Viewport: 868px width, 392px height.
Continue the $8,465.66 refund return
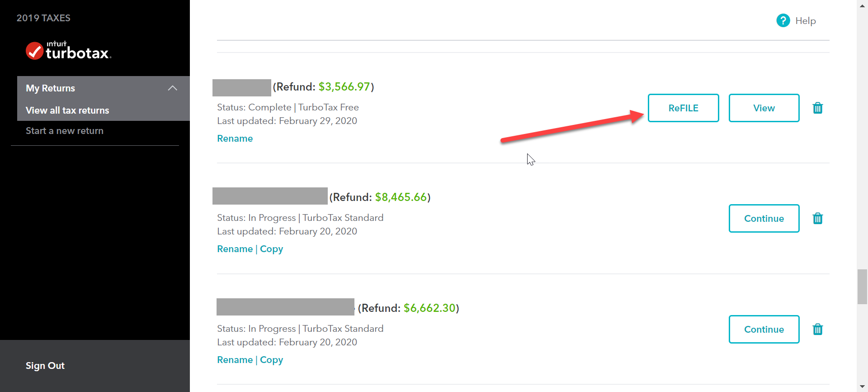coord(764,219)
